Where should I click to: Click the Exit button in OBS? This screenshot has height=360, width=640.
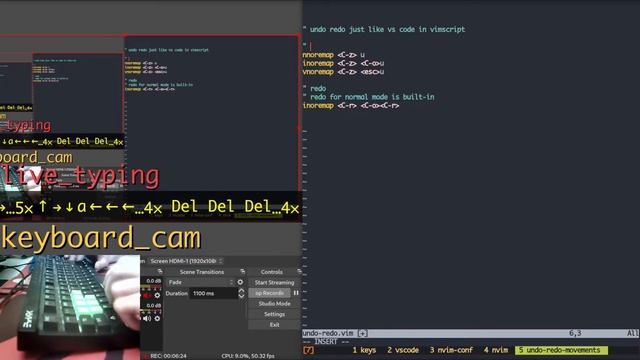click(274, 325)
